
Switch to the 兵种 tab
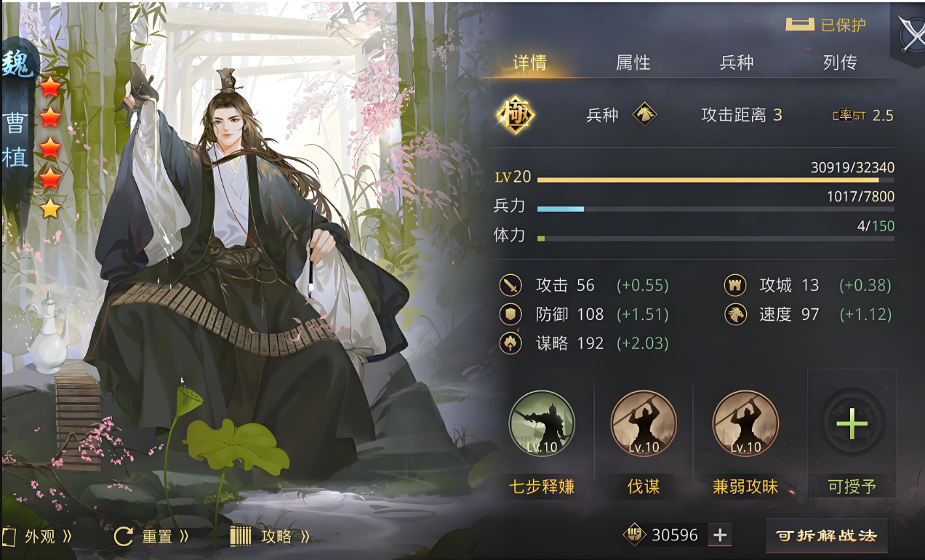pyautogui.click(x=736, y=63)
